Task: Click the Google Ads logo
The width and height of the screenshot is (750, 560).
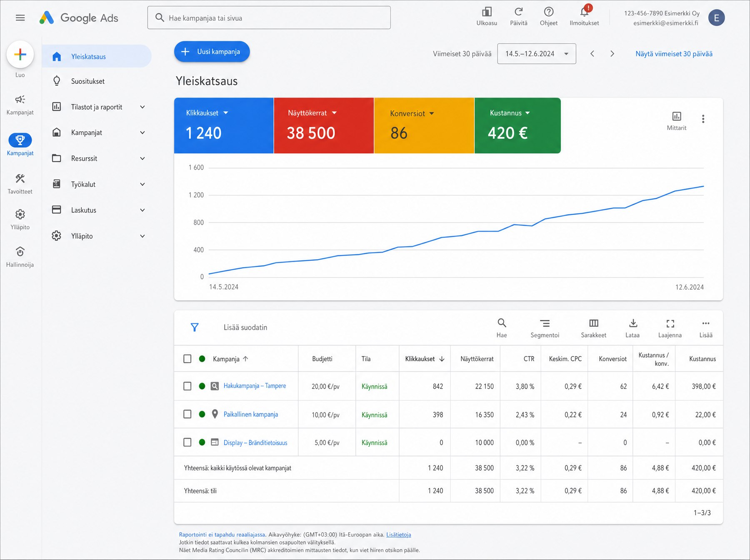Action: point(79,17)
